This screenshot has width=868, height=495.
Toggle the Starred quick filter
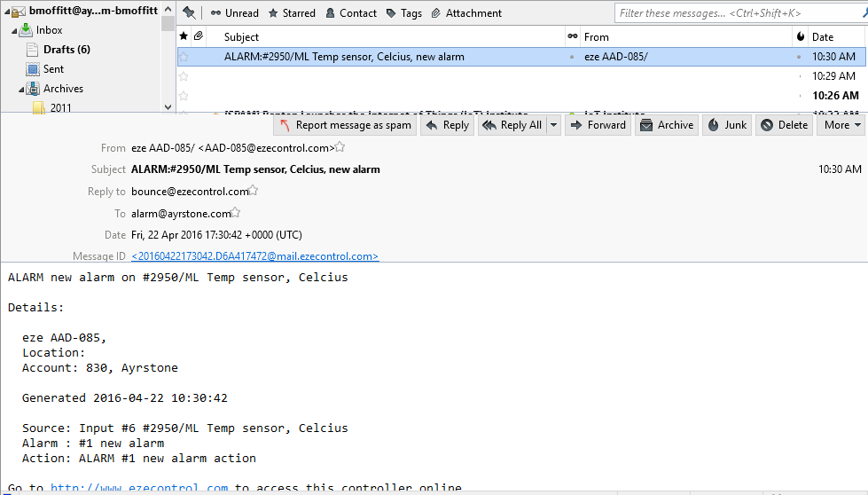[292, 13]
